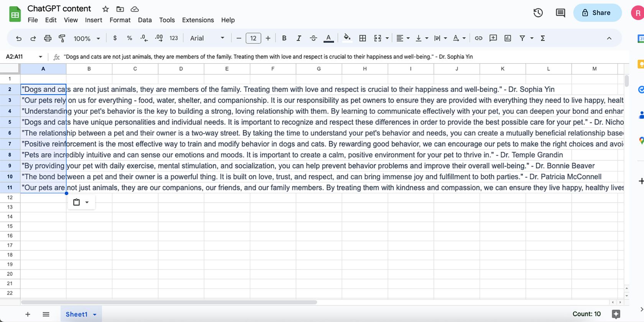Open text wrapping dropdown
The width and height of the screenshot is (644, 322).
440,38
